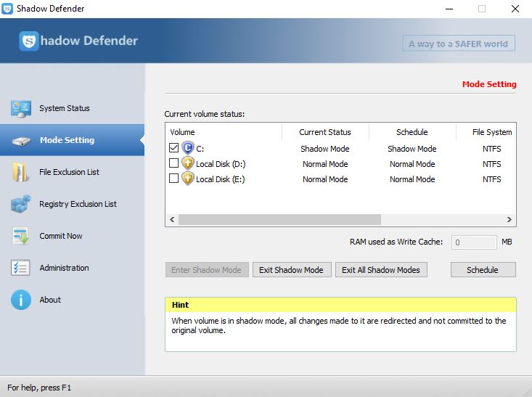Image resolution: width=532 pixels, height=397 pixels.
Task: Sort by Current Status column header
Action: point(324,132)
